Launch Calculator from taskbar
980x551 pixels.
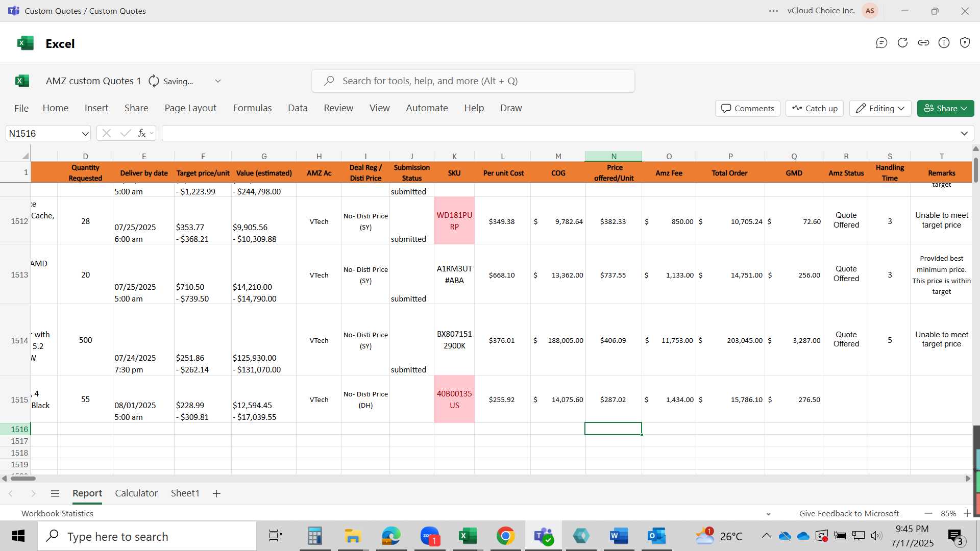(x=314, y=536)
